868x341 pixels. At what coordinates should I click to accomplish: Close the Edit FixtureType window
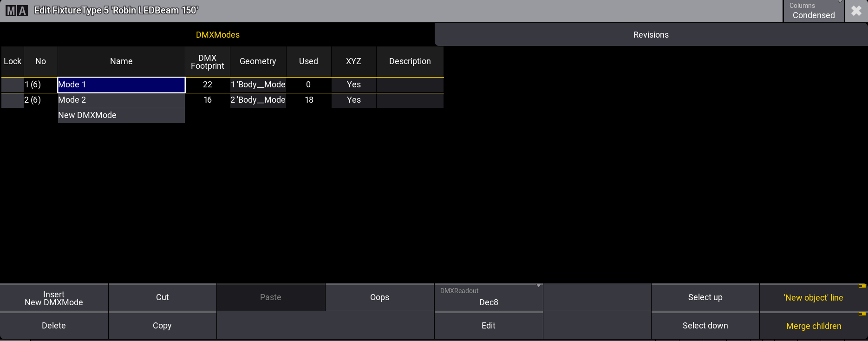tap(856, 11)
